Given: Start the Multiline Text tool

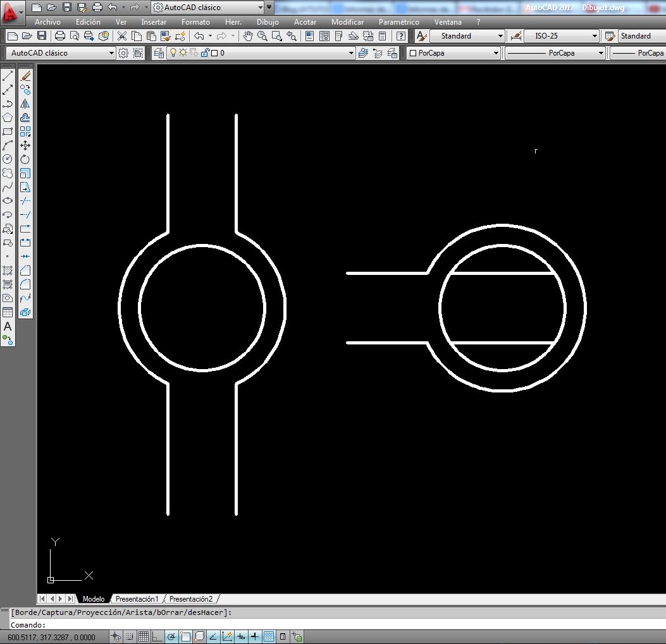Looking at the screenshot, I should (8, 325).
